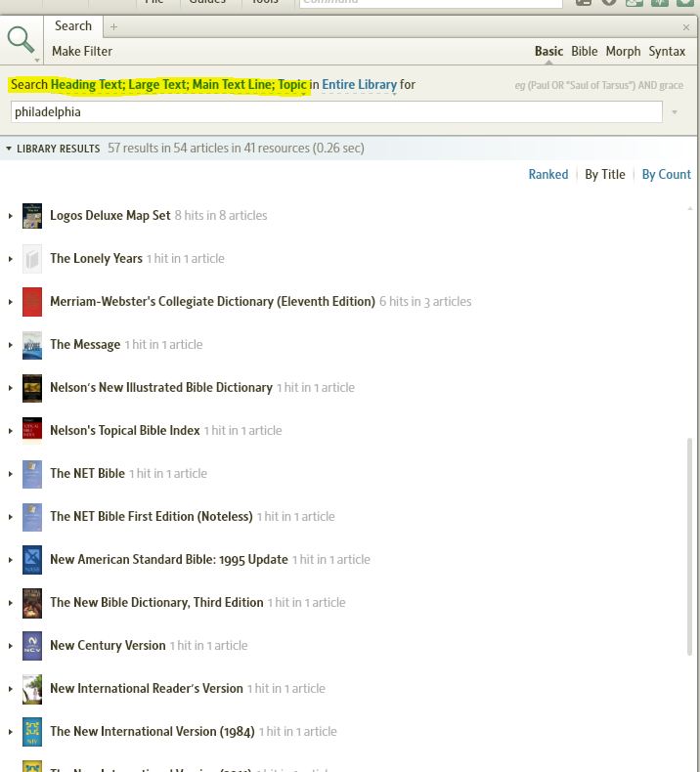Expand Nelson's Topical Bible Index results
The height and width of the screenshot is (772, 700).
[11, 431]
